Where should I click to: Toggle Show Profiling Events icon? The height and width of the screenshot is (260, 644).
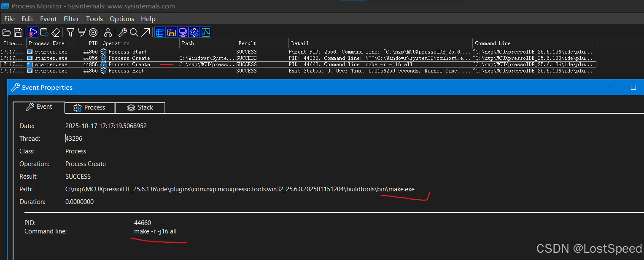(x=205, y=32)
